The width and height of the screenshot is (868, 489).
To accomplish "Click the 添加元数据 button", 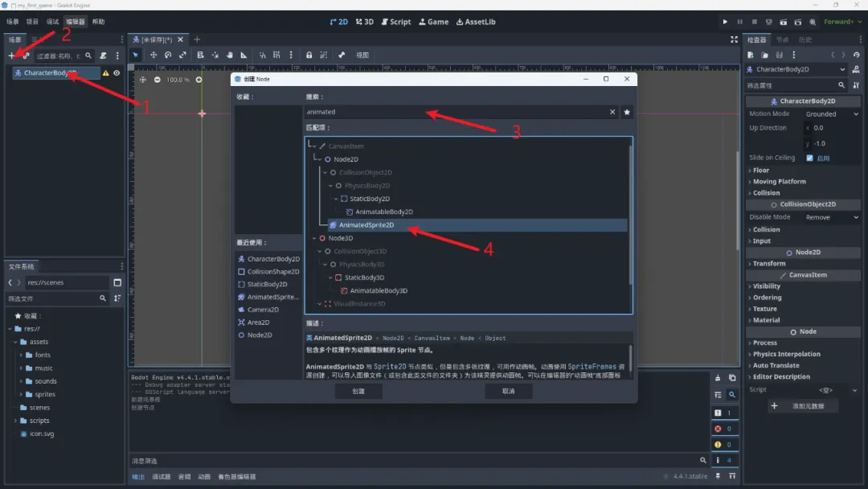I will pyautogui.click(x=803, y=406).
